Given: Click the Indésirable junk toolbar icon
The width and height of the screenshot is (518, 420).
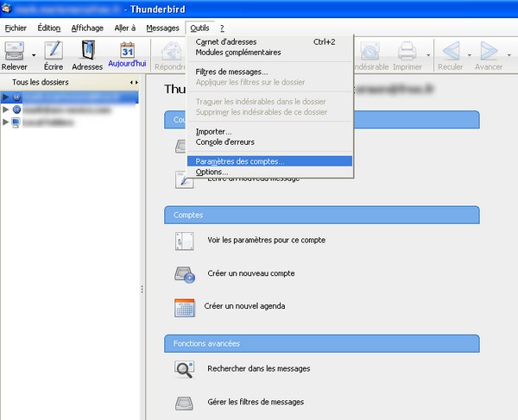Looking at the screenshot, I should pyautogui.click(x=370, y=51).
